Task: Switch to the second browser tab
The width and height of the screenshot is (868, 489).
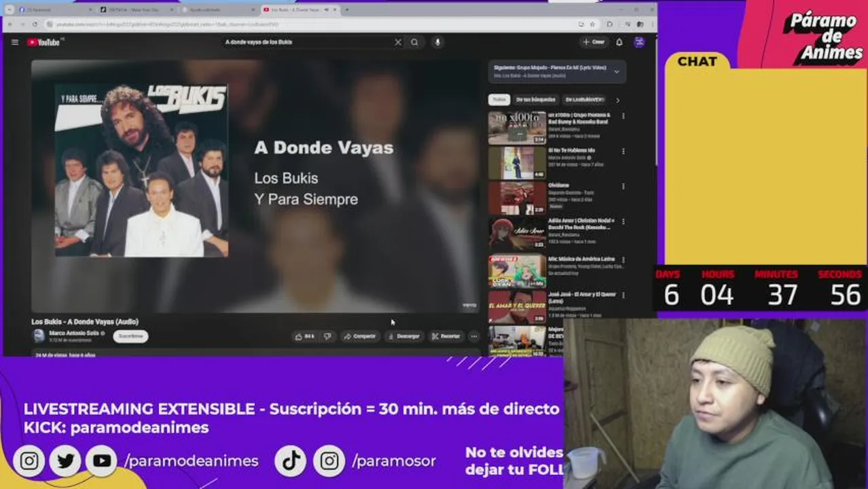Action: click(136, 10)
